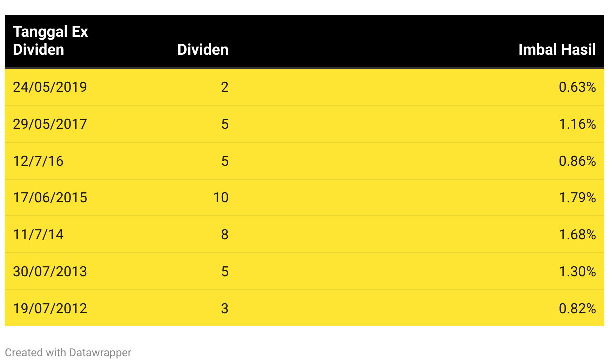609x364 pixels.
Task: Click the yield value 1.79%
Action: [578, 198]
